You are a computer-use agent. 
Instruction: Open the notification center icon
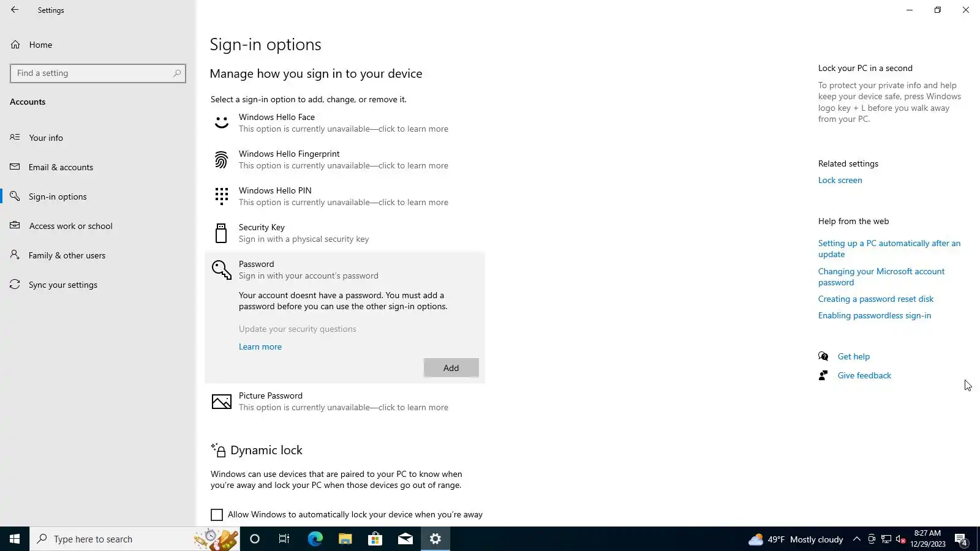pos(961,539)
